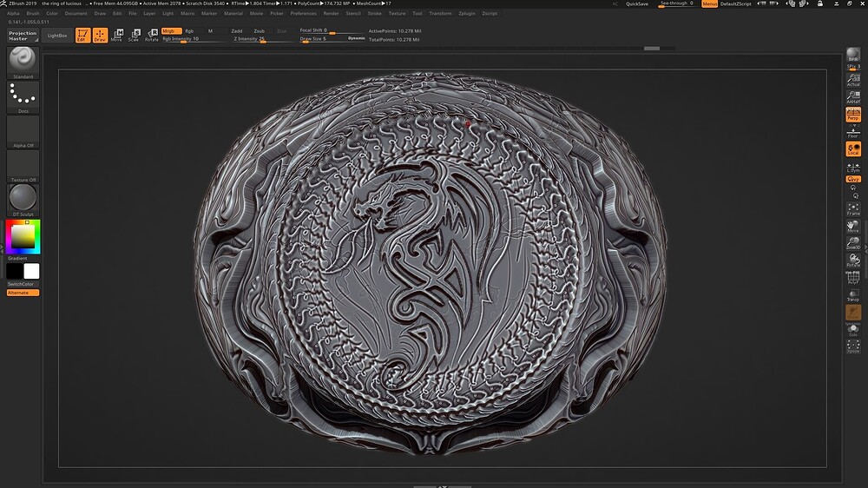868x488 pixels.
Task: Click the QuickSave button
Action: (636, 3)
